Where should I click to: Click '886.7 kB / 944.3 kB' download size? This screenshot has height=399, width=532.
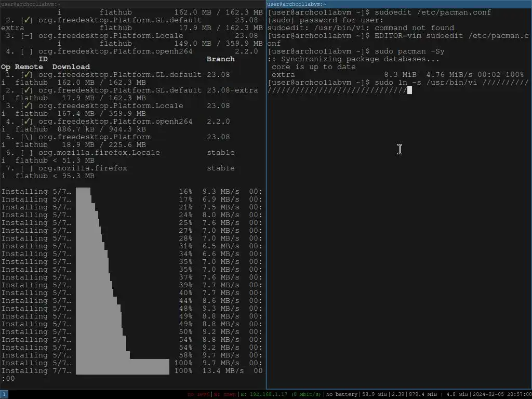pyautogui.click(x=101, y=129)
